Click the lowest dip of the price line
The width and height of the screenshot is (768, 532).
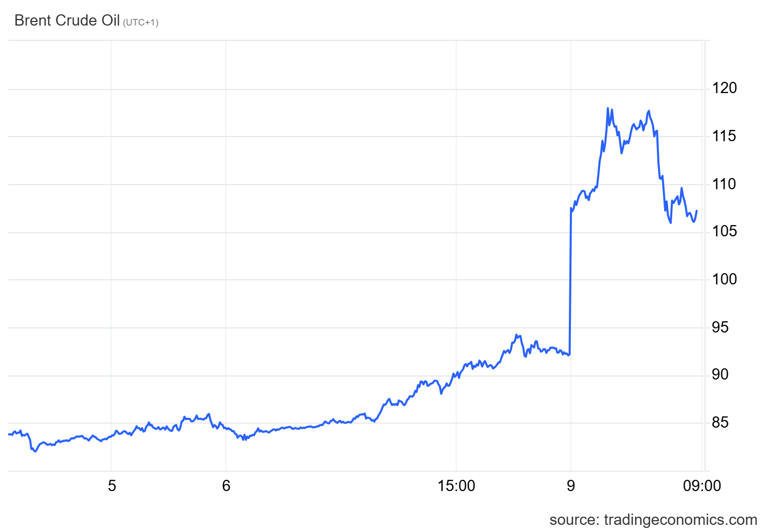[35, 451]
